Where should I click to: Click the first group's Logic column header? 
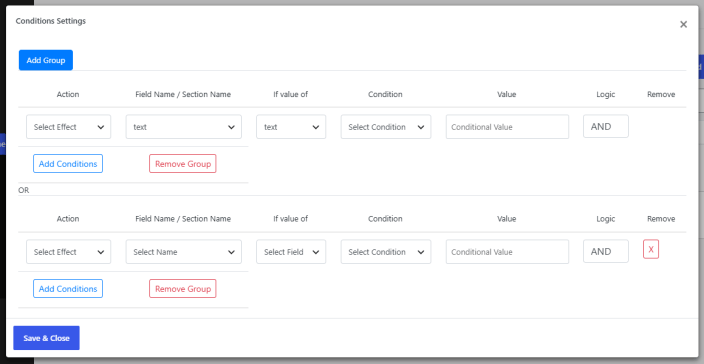[606, 94]
